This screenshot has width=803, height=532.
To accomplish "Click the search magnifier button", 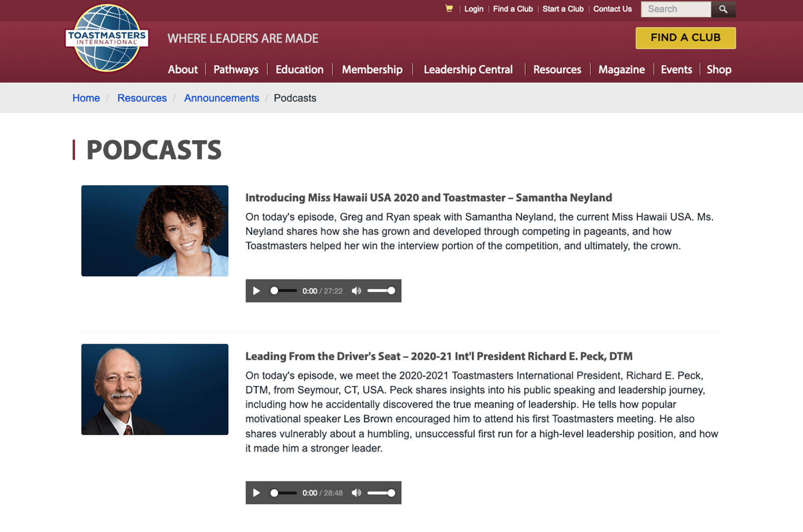I will 723,9.
